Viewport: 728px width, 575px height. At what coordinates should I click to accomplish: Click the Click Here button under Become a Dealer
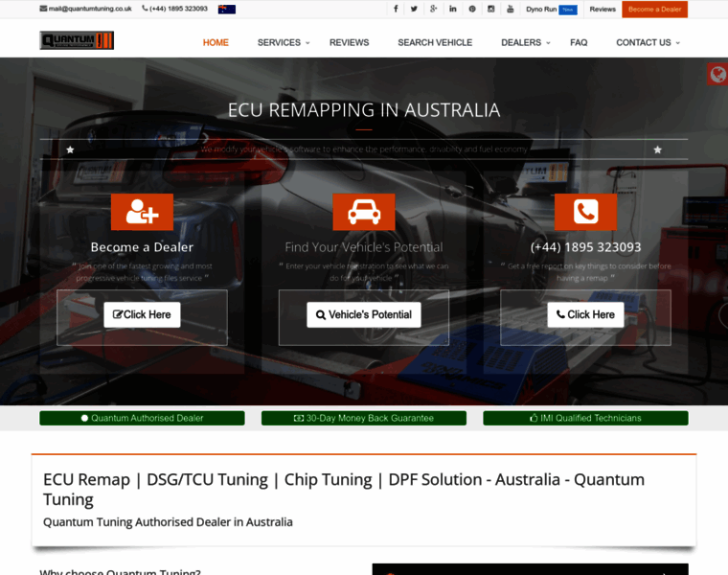pyautogui.click(x=142, y=315)
